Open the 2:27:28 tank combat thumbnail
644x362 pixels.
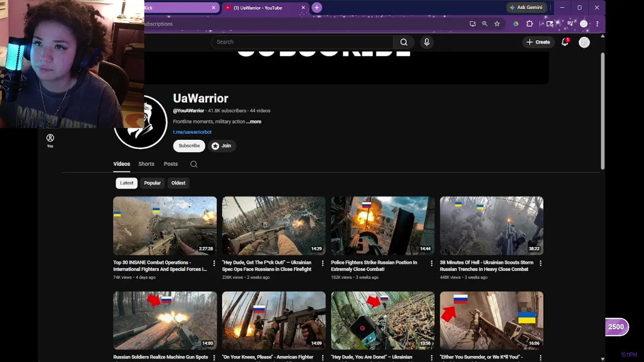tap(165, 226)
